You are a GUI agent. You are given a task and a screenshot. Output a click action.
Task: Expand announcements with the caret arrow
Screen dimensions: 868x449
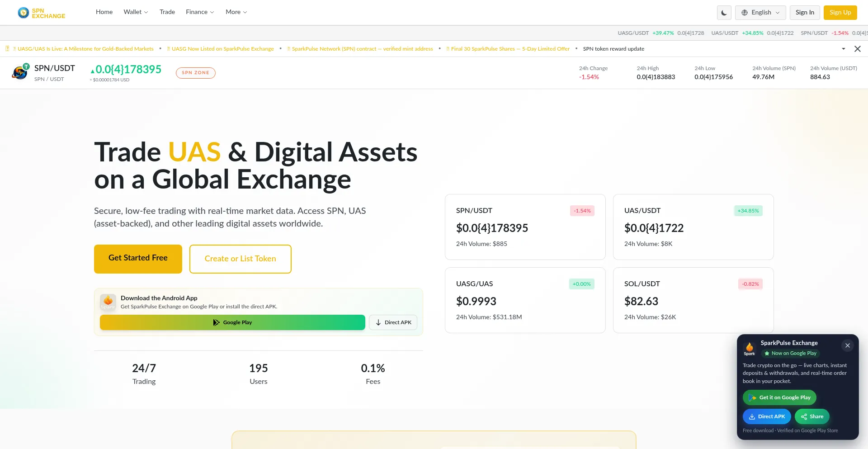click(x=844, y=49)
